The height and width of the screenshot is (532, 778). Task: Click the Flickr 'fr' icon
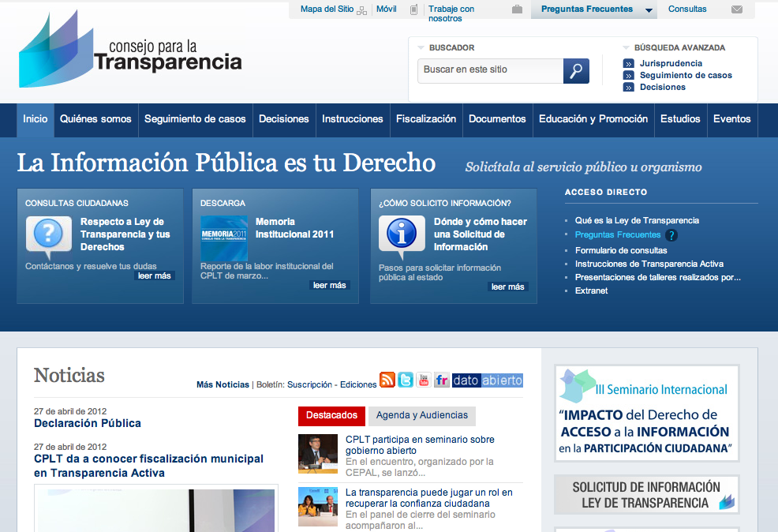442,380
